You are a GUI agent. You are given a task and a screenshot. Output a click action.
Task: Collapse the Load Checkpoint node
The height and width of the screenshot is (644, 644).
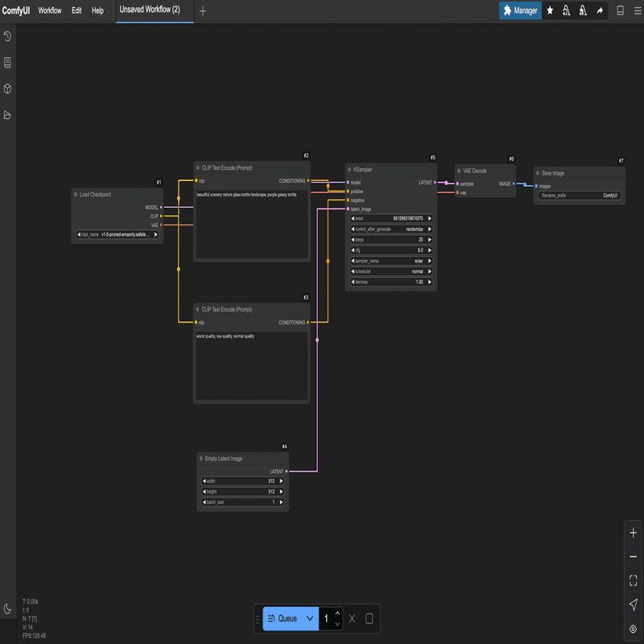[76, 194]
